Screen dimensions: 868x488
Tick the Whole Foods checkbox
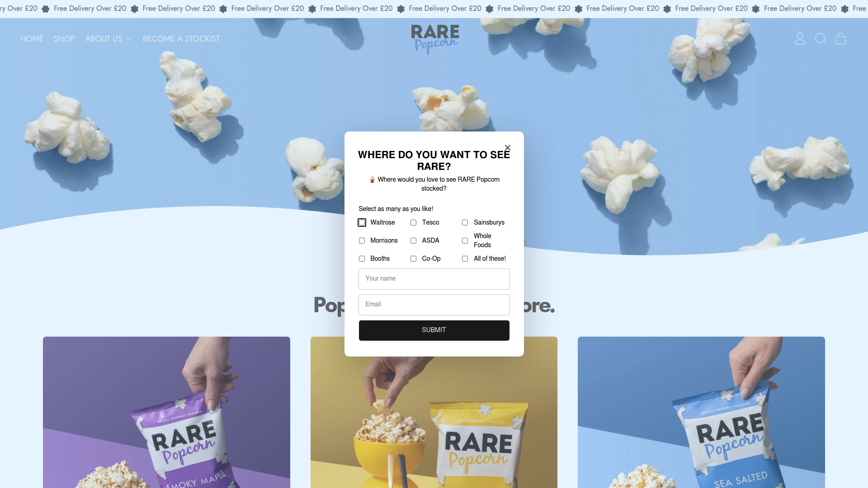coord(465,241)
